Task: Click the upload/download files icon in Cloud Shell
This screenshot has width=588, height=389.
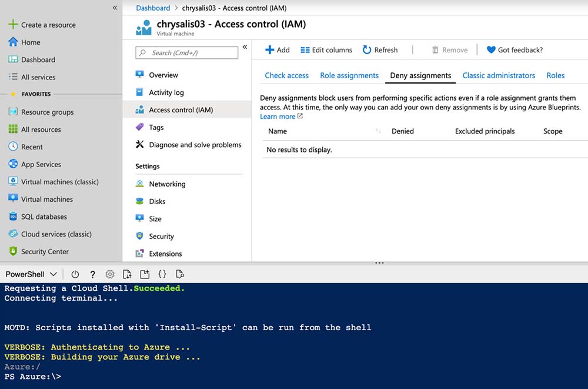Action: [x=127, y=274]
